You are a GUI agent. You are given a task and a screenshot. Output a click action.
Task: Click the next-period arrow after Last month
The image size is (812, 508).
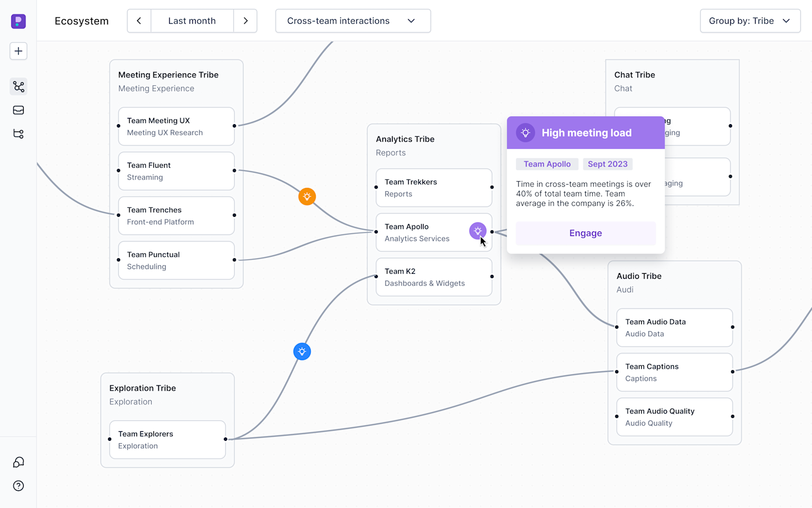click(245, 20)
